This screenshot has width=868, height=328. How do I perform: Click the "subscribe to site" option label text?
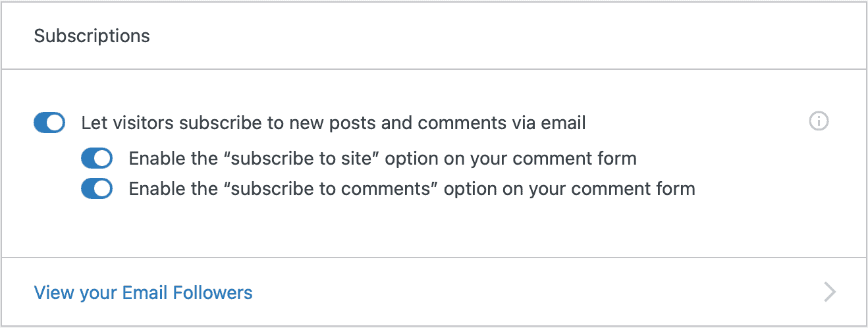point(382,159)
